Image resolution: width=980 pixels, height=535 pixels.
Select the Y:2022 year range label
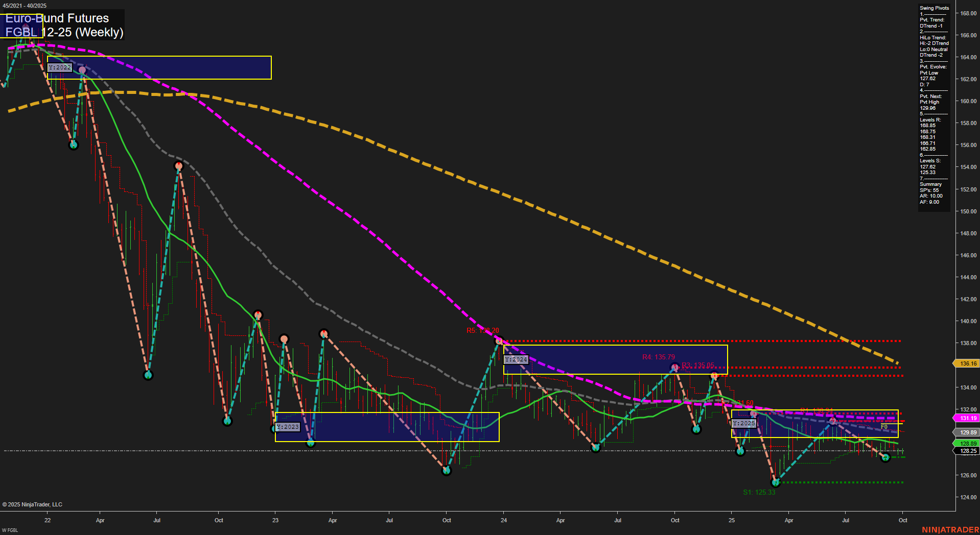click(60, 67)
